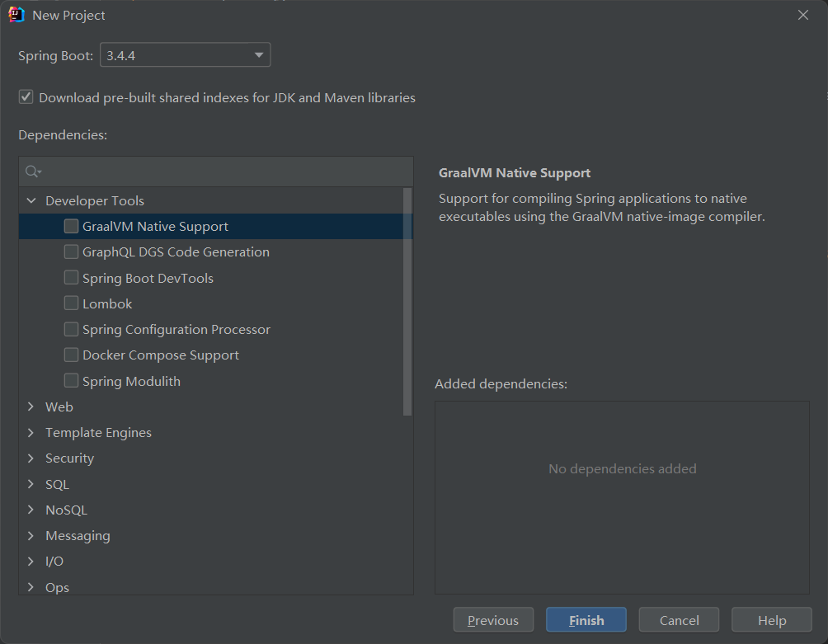
Task: Select the Lombok row label
Action: (107, 303)
